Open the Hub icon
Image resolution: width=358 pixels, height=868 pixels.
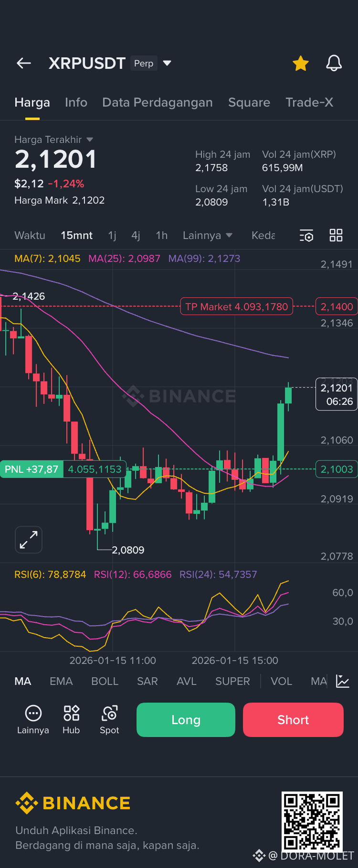pyautogui.click(x=71, y=719)
